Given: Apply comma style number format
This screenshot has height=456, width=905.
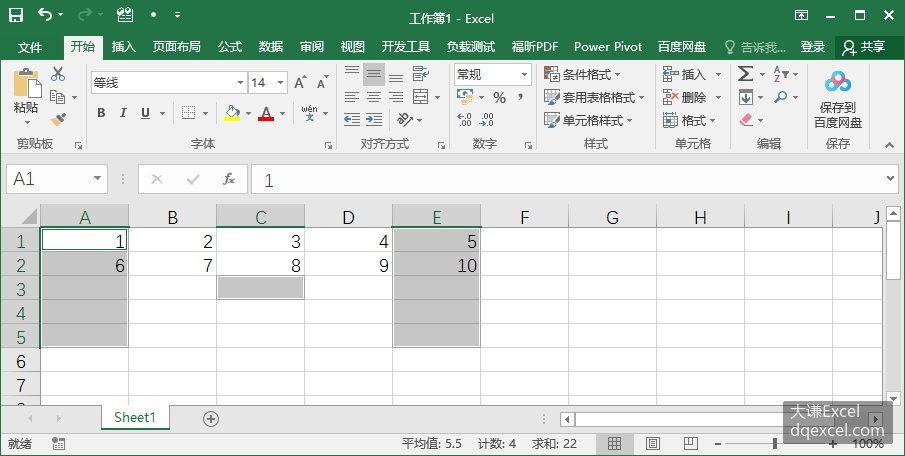Looking at the screenshot, I should [x=521, y=98].
